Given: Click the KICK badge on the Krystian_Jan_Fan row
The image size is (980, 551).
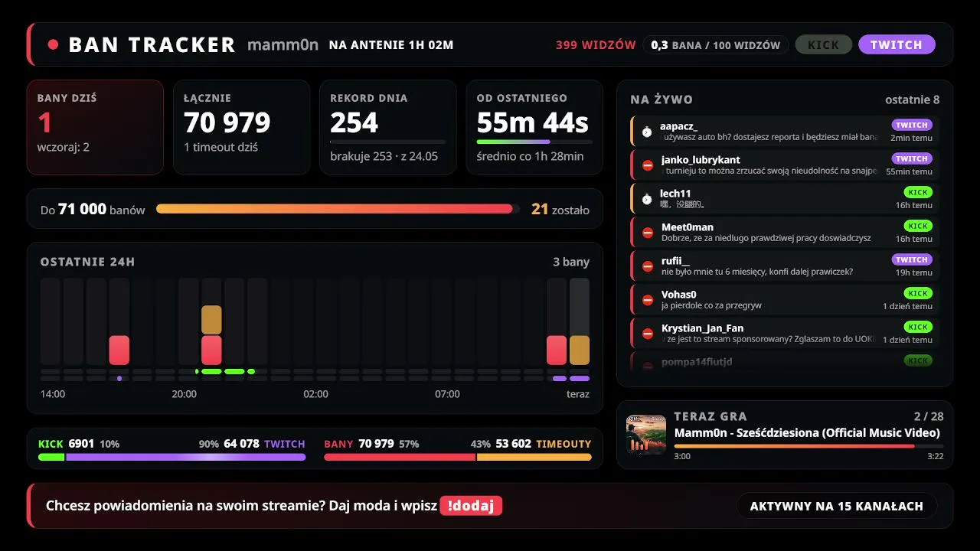Looking at the screenshot, I should (x=918, y=327).
